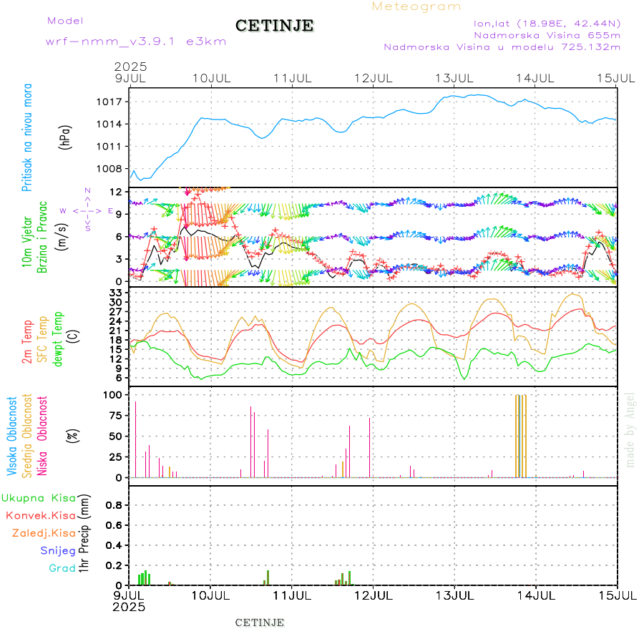The height and width of the screenshot is (644, 644).
Task: Select the wrf-nmm_v3.9.1 e3km model text
Action: 136,41
